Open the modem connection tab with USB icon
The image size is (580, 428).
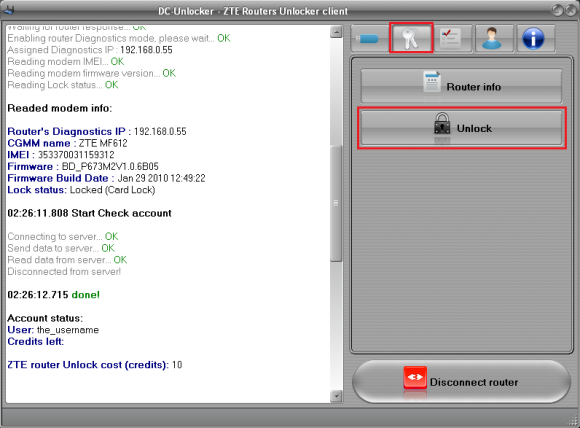[x=369, y=38]
